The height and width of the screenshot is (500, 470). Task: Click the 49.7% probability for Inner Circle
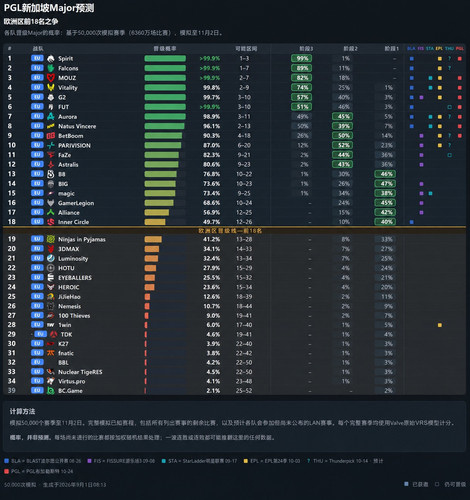pyautogui.click(x=211, y=222)
